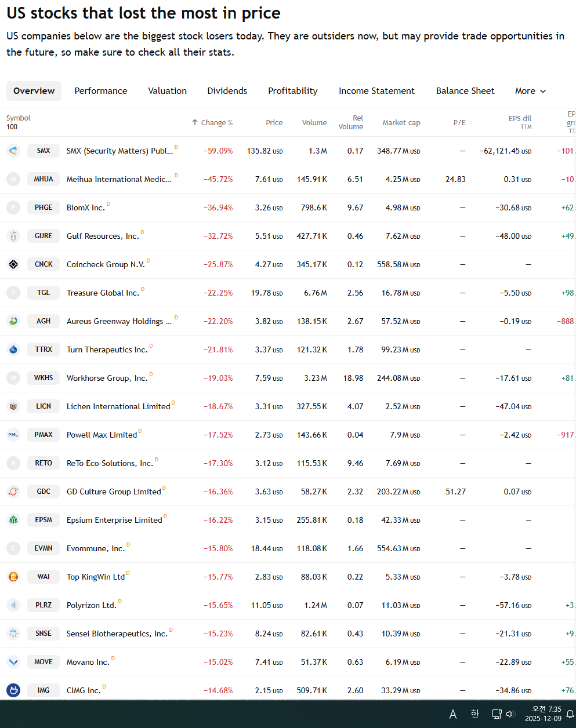Click the AGH Aureus Greenway logo icon
Image resolution: width=576 pixels, height=728 pixels.
pos(13,321)
